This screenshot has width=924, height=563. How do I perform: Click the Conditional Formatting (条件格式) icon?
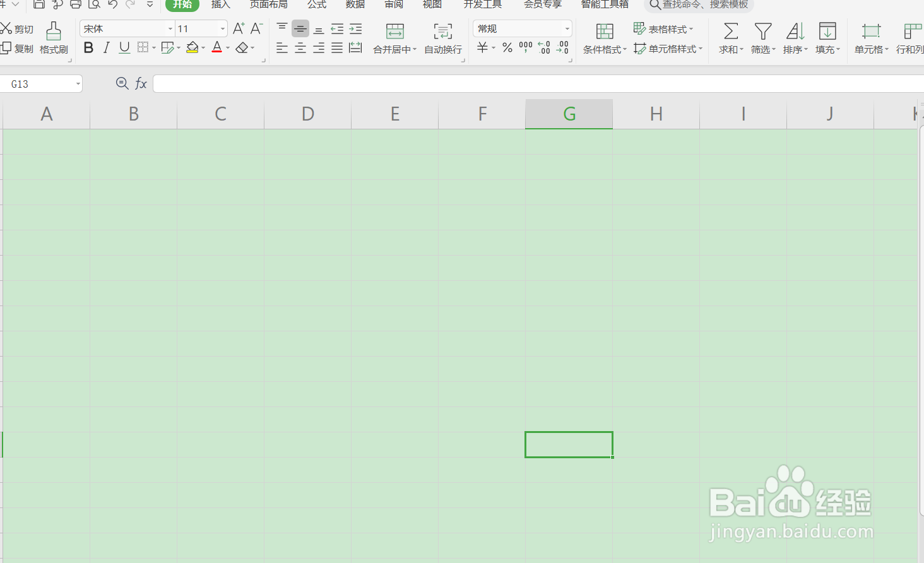[x=605, y=32]
